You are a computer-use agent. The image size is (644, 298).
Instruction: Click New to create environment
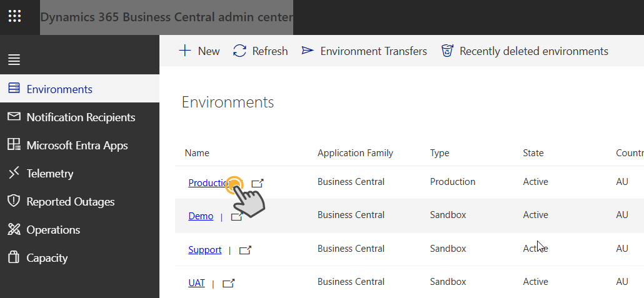point(199,51)
